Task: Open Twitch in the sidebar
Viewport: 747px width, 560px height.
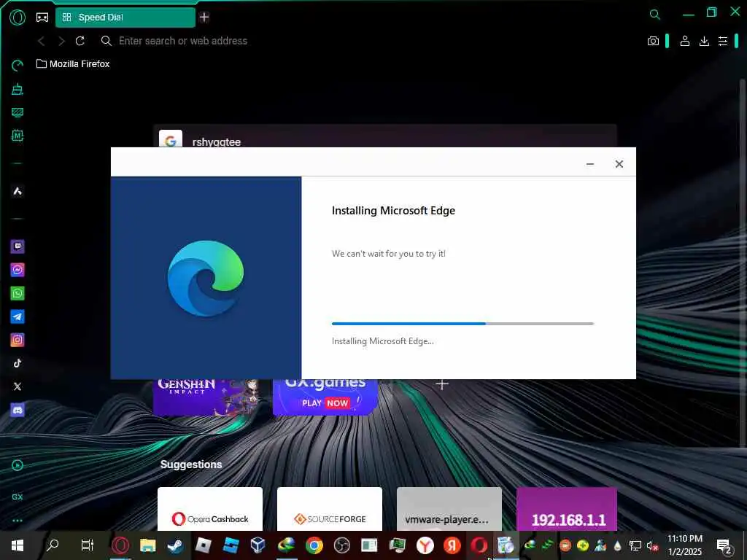Action: coord(18,246)
